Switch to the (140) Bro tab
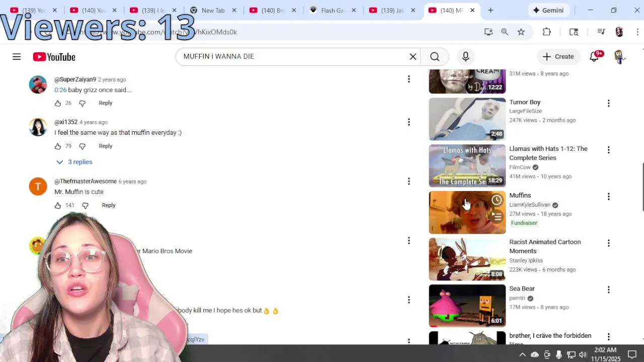 point(273,10)
